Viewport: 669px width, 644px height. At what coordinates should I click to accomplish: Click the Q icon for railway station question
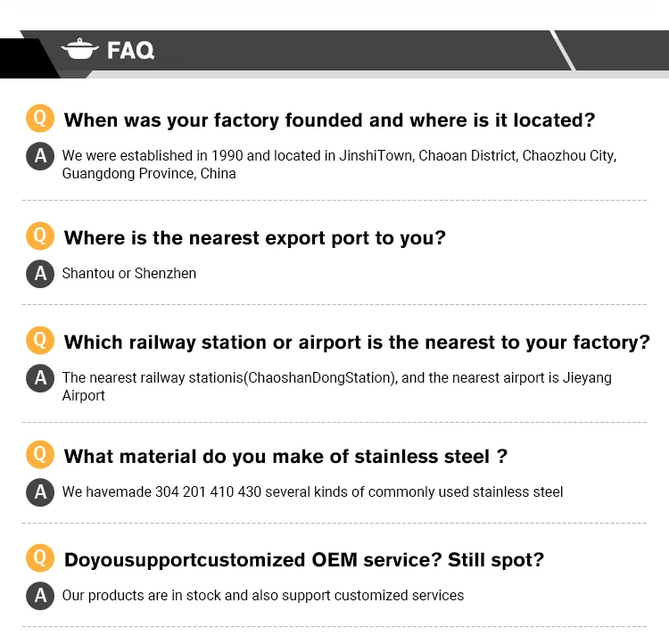point(39,340)
